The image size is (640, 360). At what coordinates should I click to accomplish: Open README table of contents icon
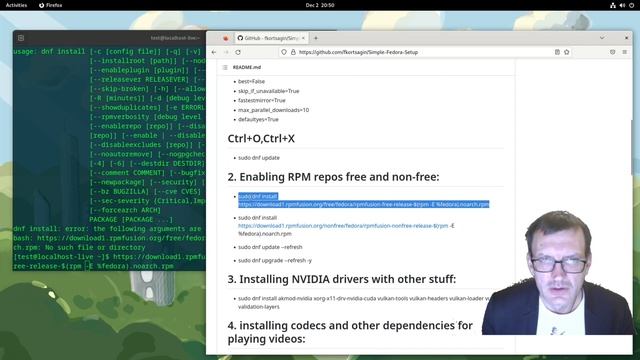(x=225, y=67)
